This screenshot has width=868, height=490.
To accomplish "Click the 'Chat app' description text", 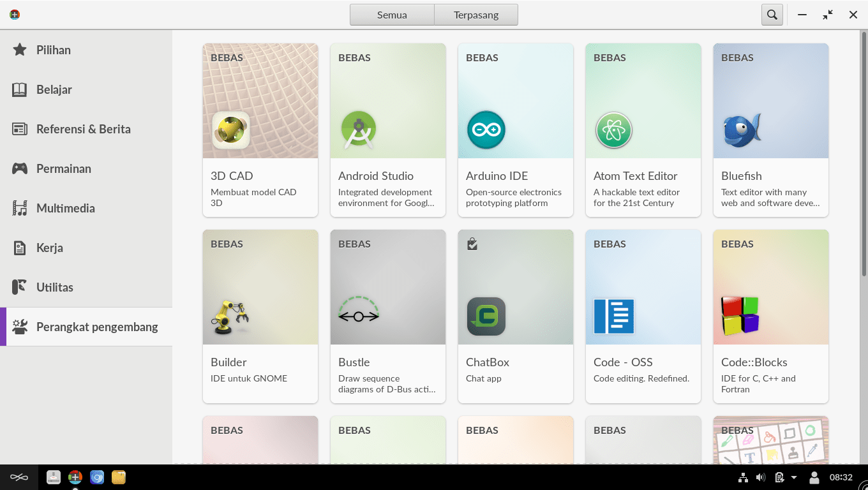I will pyautogui.click(x=484, y=378).
